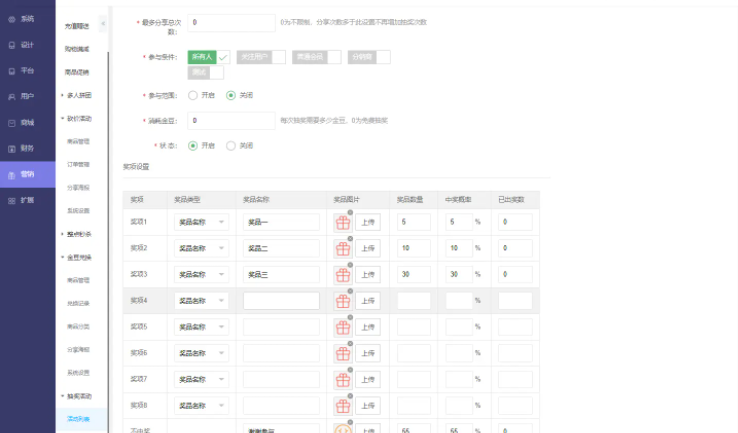
Task: Open prize type dropdown for 奖项5
Action: click(201, 327)
